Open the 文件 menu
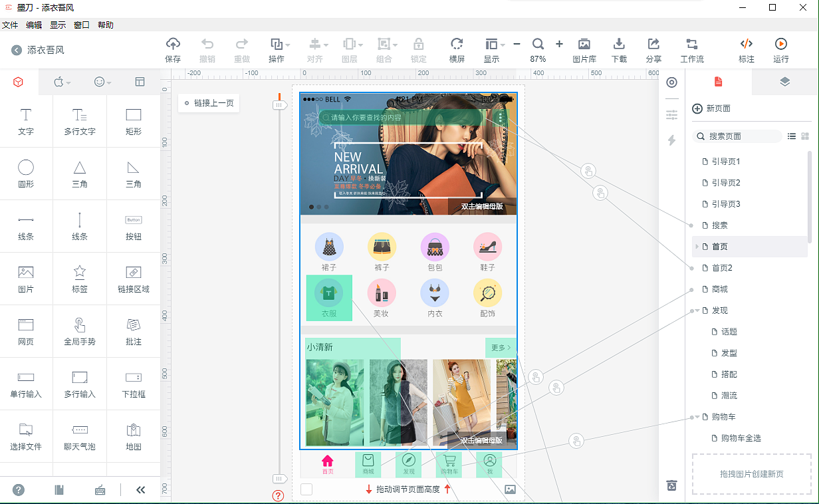The height and width of the screenshot is (504, 819). (x=10, y=25)
